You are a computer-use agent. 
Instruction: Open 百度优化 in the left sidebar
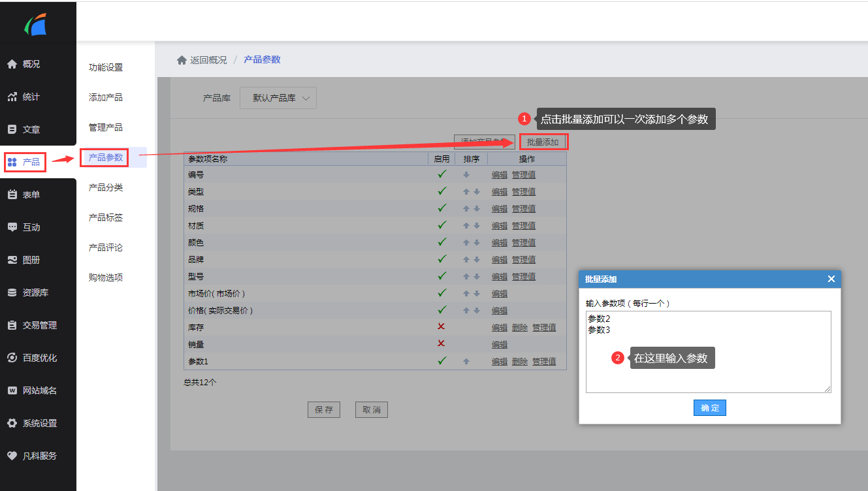(39, 358)
